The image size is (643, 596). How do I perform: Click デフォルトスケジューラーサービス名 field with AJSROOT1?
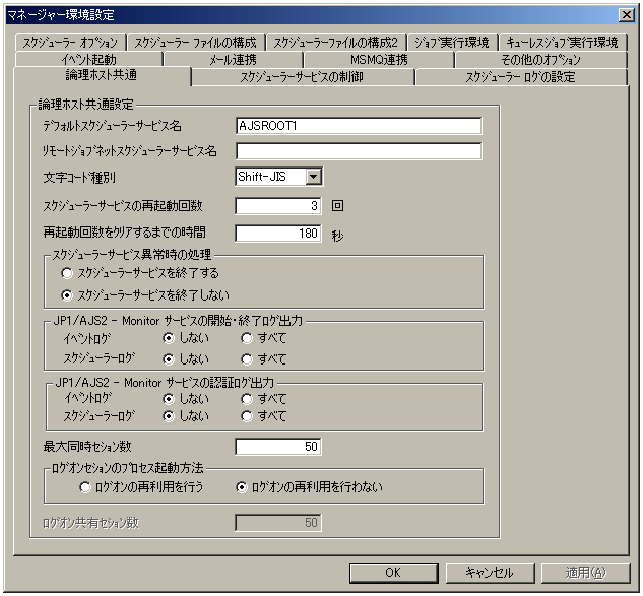coord(359,126)
